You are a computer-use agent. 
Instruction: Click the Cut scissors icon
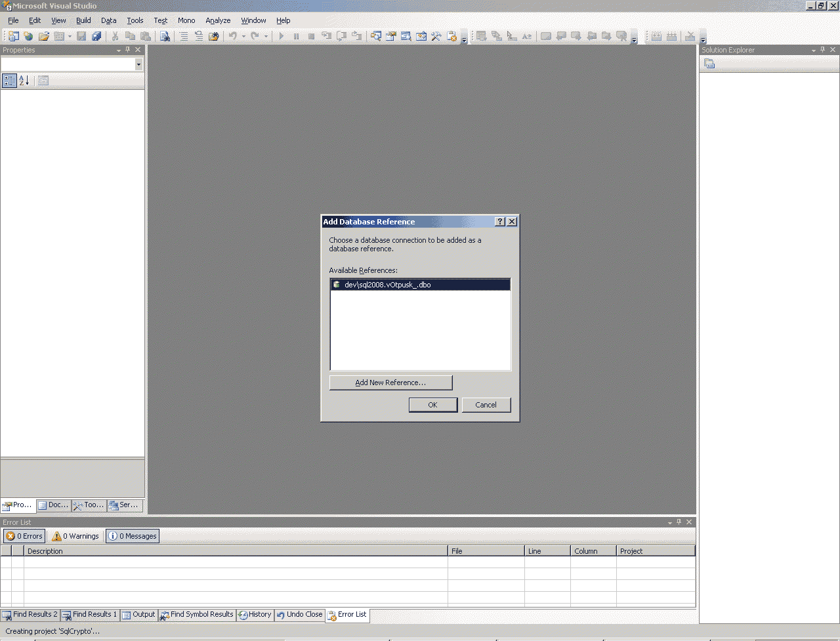coord(115,37)
